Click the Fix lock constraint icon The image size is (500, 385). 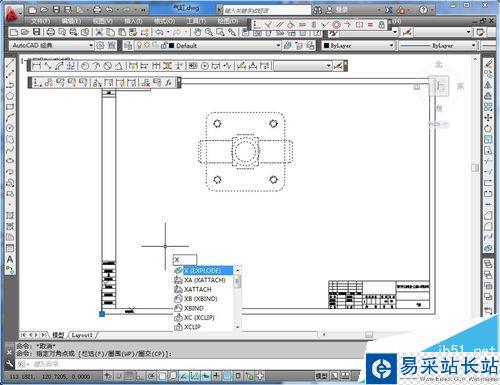[x=382, y=24]
